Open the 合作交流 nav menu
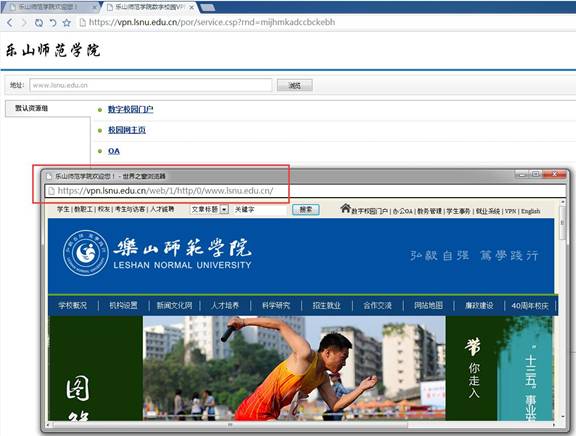Image resolution: width=576 pixels, height=436 pixels. (x=377, y=305)
